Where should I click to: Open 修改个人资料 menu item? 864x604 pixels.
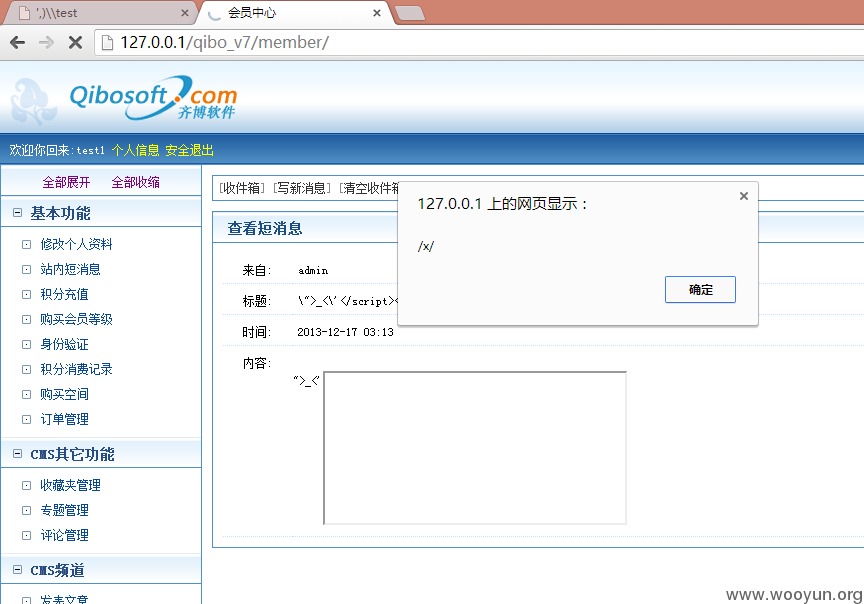point(76,244)
